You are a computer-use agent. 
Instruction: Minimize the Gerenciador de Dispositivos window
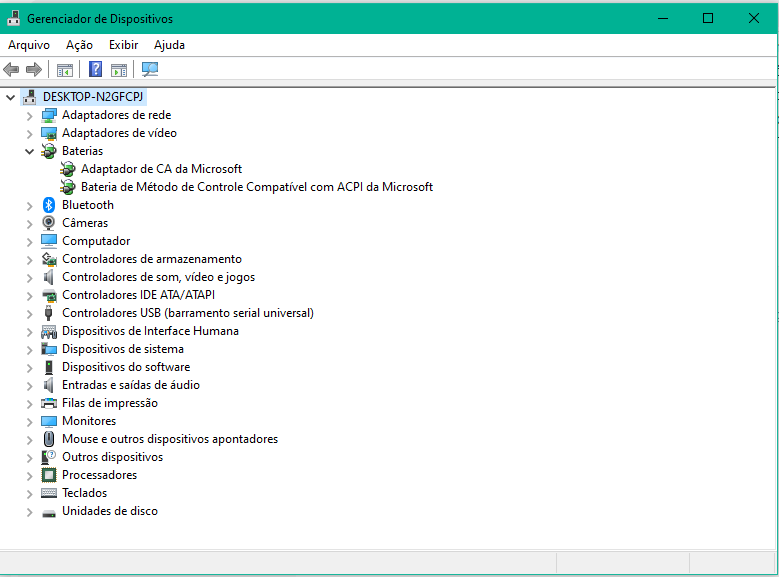click(663, 18)
